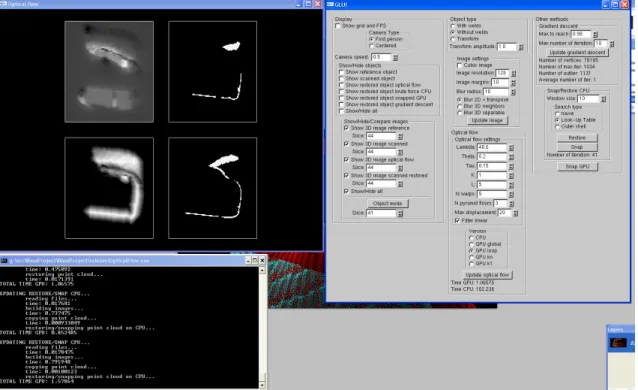Image resolution: width=638 pixels, height=390 pixels.
Task: Adjust Slice spinner under 3D image scanned
Action: point(400,152)
